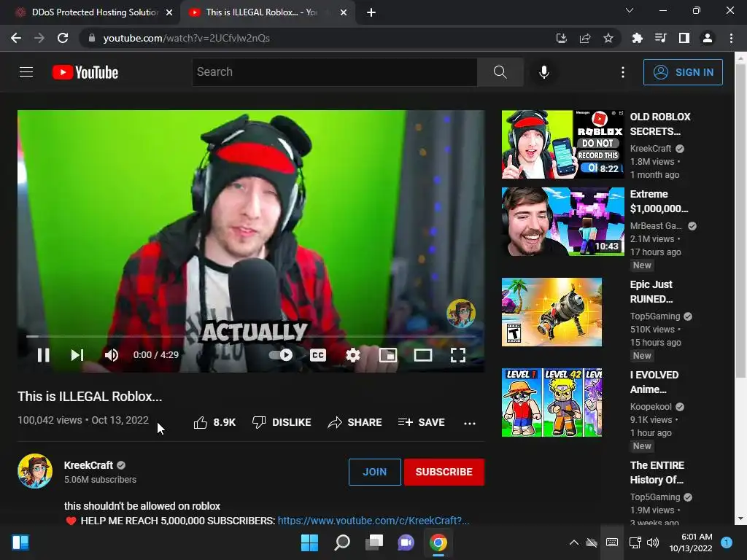This screenshot has height=560, width=747.
Task: Click the channel watermark in player
Action: [461, 314]
